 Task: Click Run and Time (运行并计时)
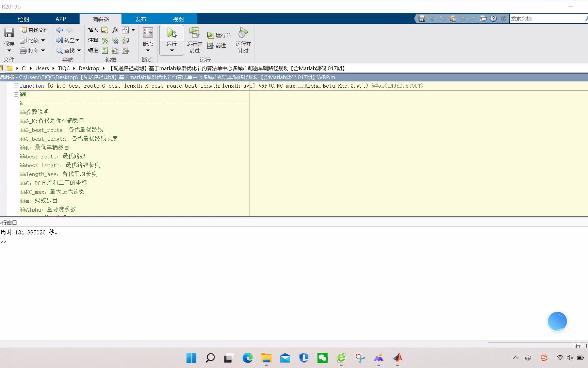pyautogui.click(x=243, y=40)
